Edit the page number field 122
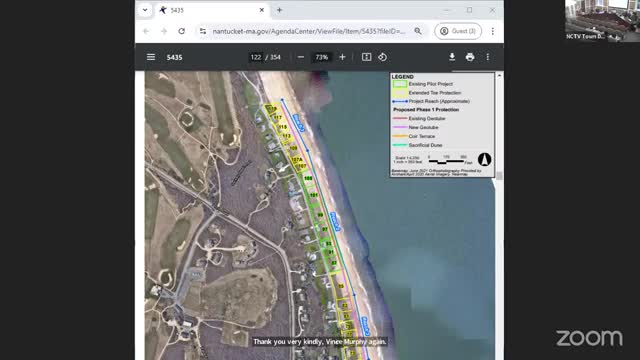Image resolution: width=640 pixels, height=360 pixels. pyautogui.click(x=256, y=57)
